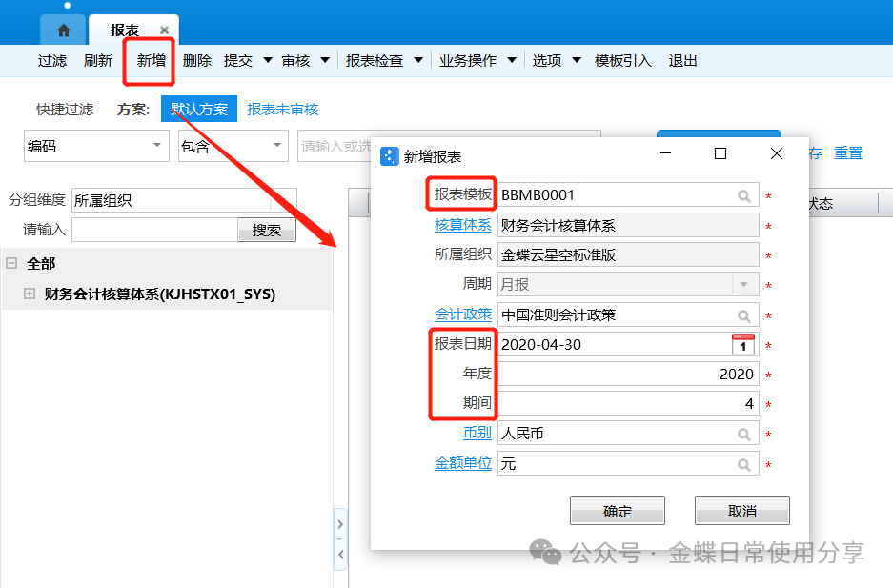Image resolution: width=893 pixels, height=588 pixels.
Task: Click search icon in 会计政策 field
Action: [x=743, y=315]
